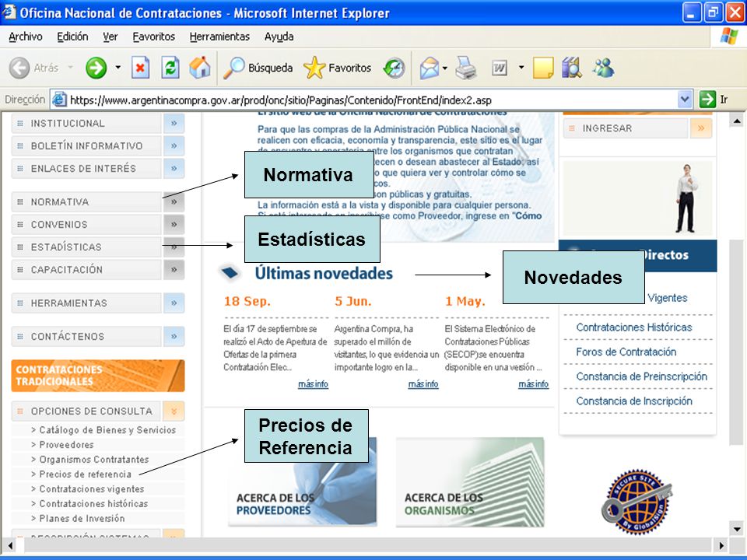Open Foros de Contratación link
747x560 pixels.
click(626, 352)
